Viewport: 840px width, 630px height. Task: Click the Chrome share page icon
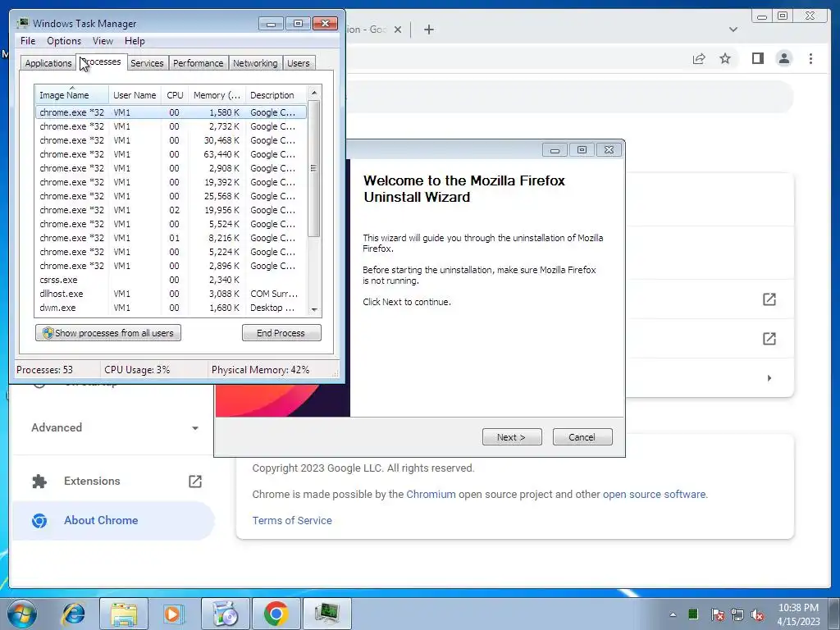click(x=699, y=58)
